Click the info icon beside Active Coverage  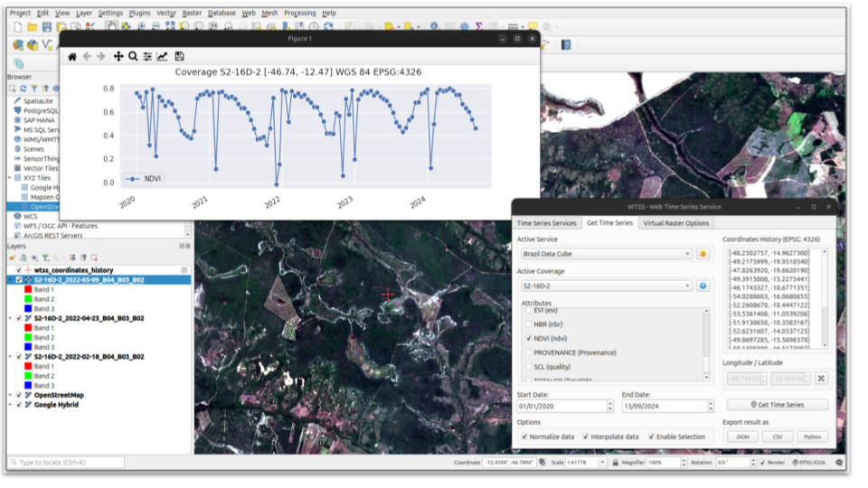coord(703,286)
